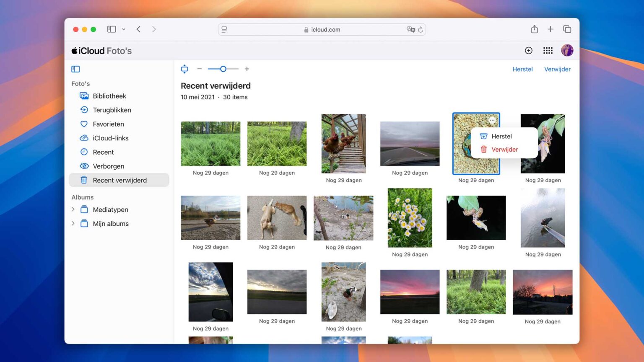Click Safari's share icon
Screen dimensions: 644x362
pos(534,29)
